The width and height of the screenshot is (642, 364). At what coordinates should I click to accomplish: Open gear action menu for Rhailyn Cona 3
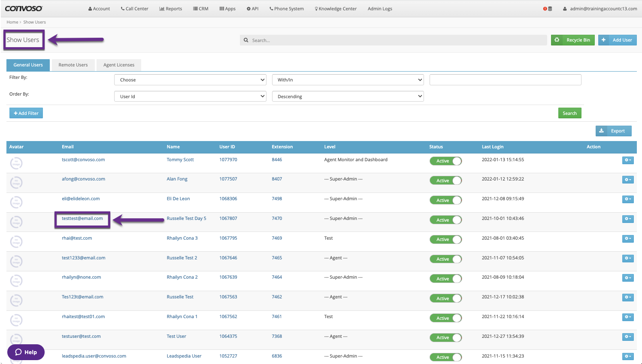(x=627, y=239)
